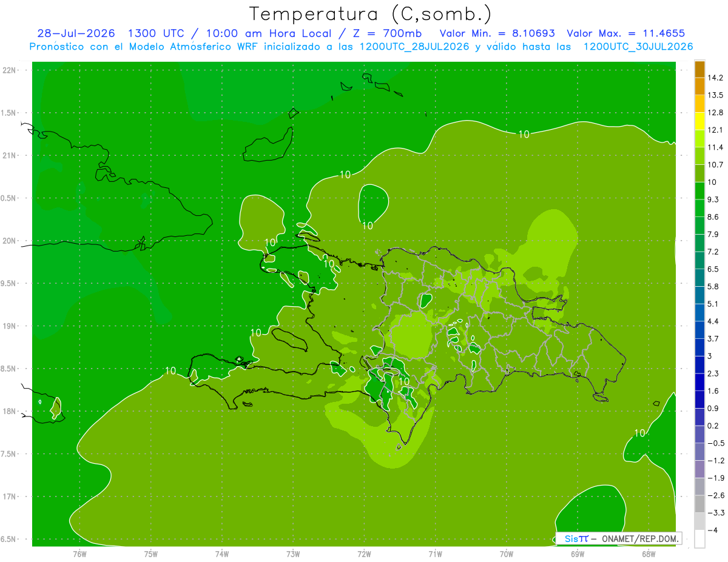Click legend value "13.5"
728x562 pixels.
716,95
